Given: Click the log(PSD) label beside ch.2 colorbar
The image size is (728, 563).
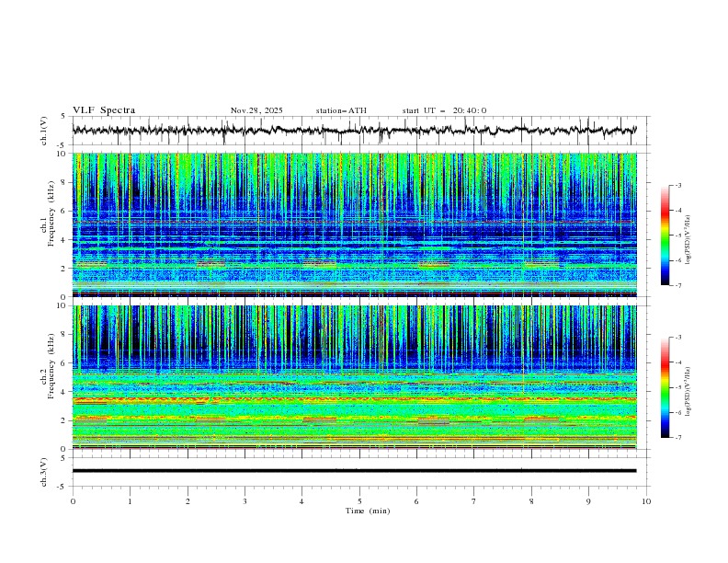Looking at the screenshot, I should pyautogui.click(x=688, y=391).
